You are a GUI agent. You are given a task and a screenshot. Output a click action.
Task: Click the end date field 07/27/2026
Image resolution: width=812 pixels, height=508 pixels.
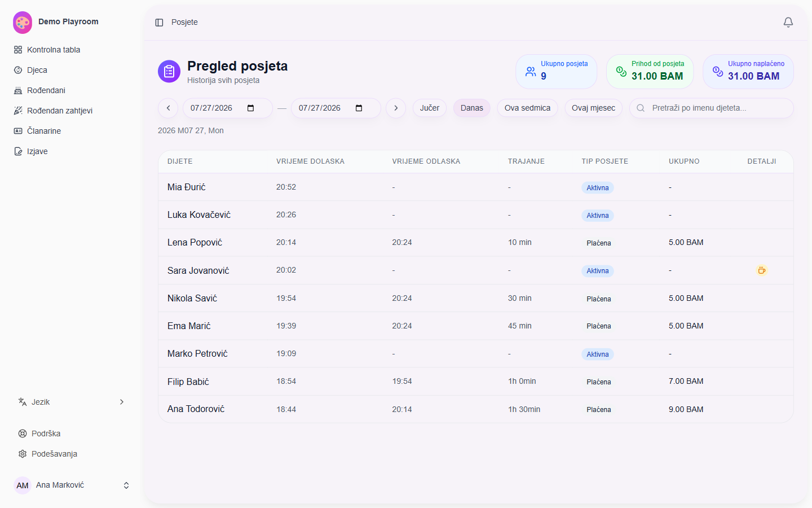pos(336,108)
